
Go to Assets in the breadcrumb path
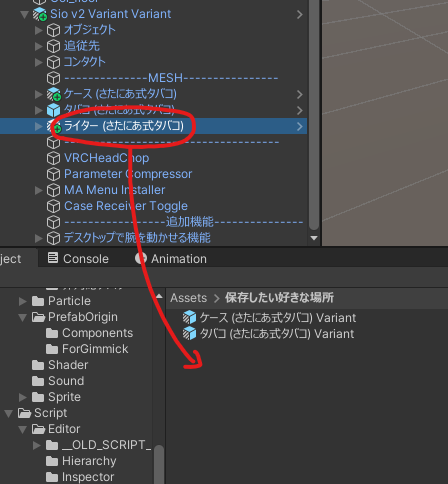(188, 298)
